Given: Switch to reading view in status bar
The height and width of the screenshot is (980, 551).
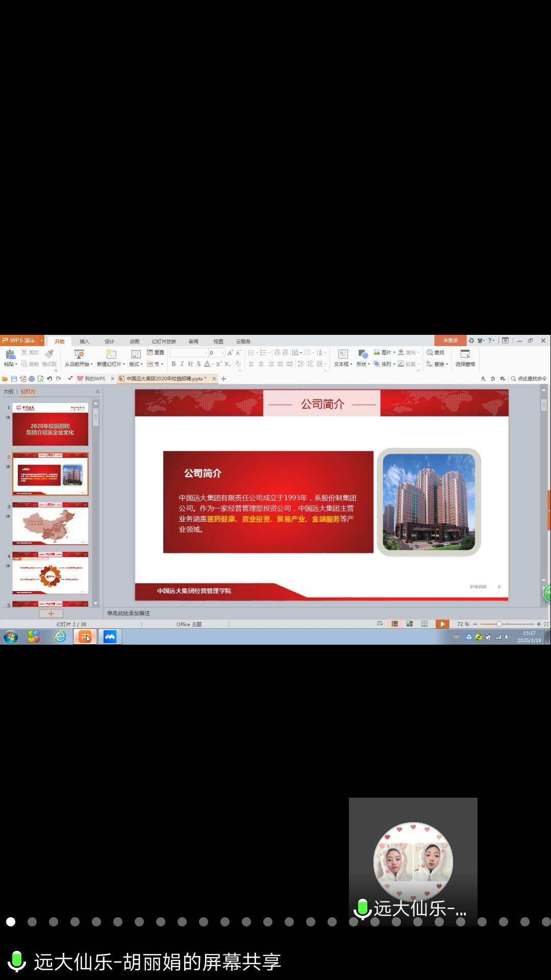Looking at the screenshot, I should click(x=424, y=624).
